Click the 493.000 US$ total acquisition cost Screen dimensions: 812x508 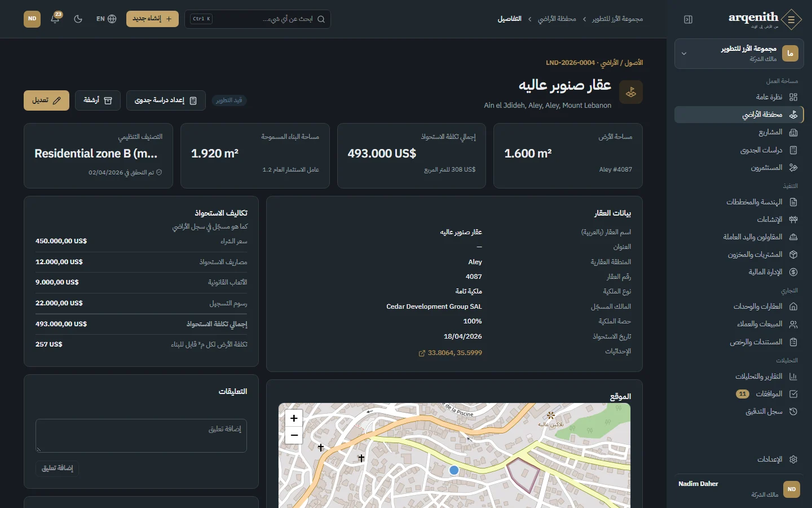click(382, 154)
